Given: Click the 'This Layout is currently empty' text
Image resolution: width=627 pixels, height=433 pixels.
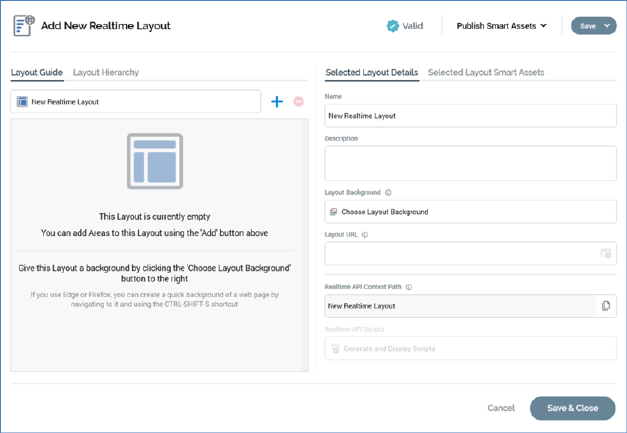Looking at the screenshot, I should click(155, 217).
